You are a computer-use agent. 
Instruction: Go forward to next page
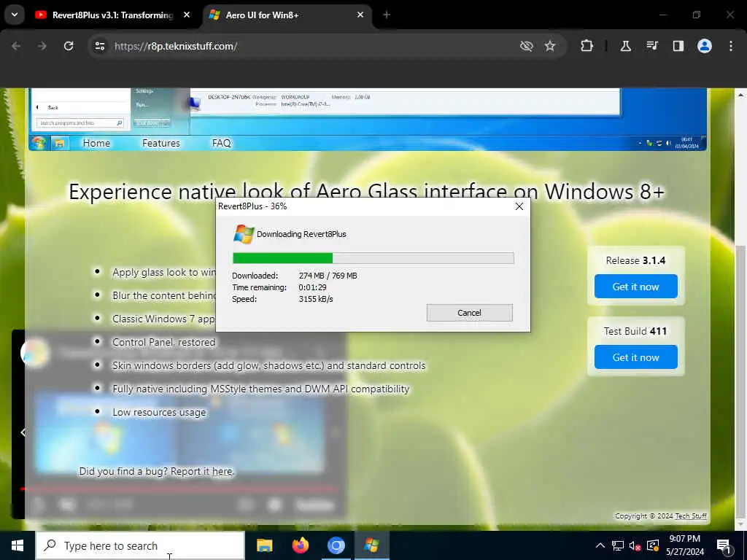42,46
